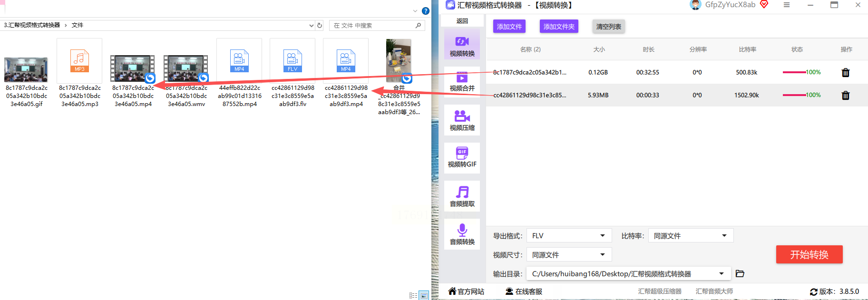868x300 pixels.
Task: Select the ab9df3.flv file icon
Action: [293, 61]
